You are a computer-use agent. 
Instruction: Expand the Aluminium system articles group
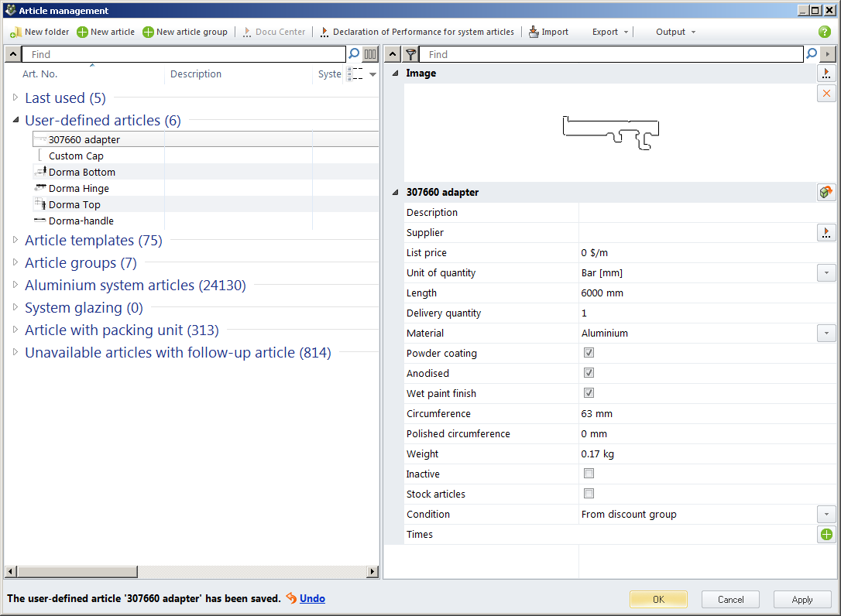point(15,286)
